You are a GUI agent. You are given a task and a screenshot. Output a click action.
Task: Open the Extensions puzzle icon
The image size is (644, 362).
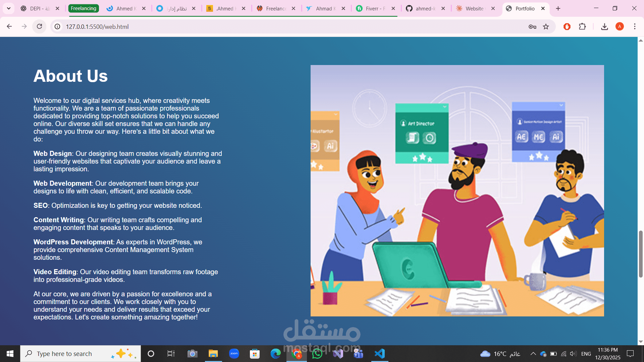tap(582, 26)
